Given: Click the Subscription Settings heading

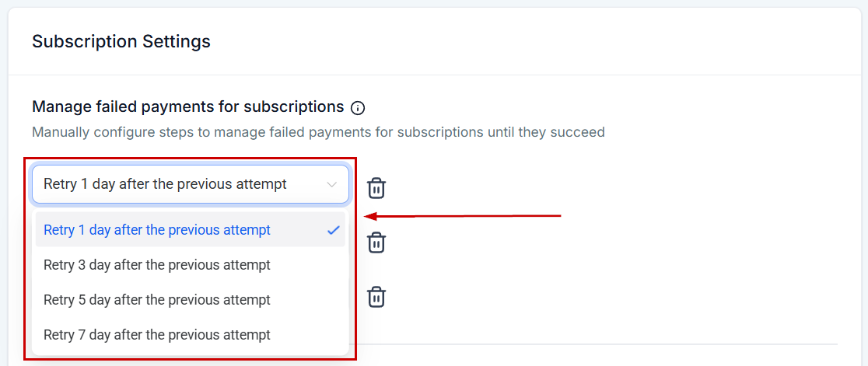Looking at the screenshot, I should 121,41.
